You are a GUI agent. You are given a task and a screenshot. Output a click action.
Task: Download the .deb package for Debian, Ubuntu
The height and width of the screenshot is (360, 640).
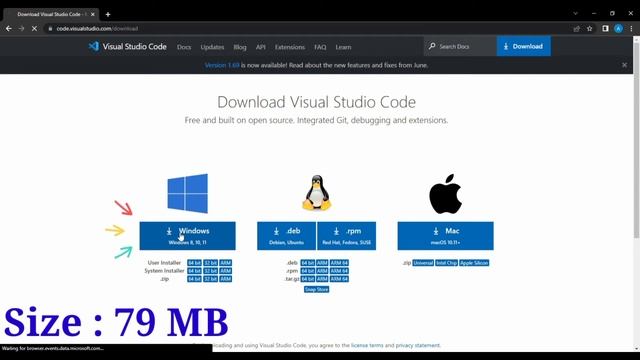287,236
